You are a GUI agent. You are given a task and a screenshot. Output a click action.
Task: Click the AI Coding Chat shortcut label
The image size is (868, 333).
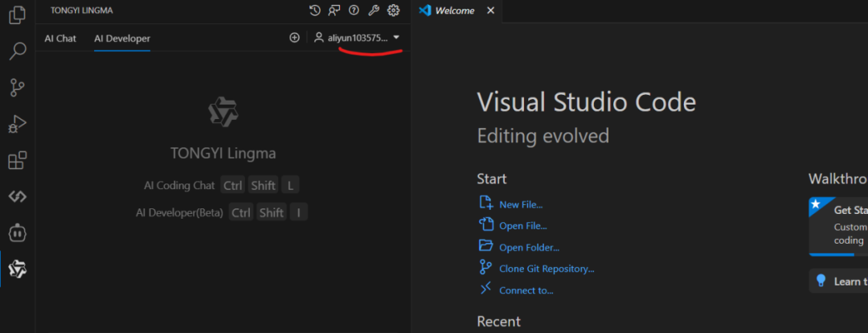(179, 186)
